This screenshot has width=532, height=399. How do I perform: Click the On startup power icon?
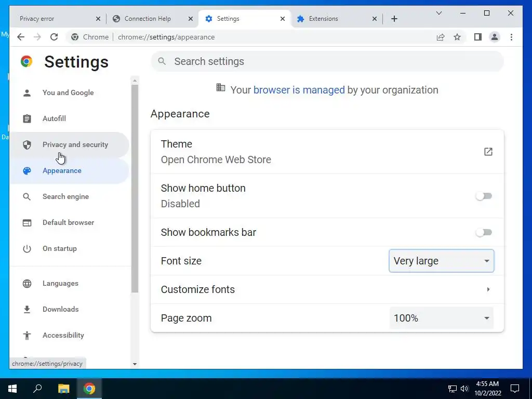tap(27, 249)
